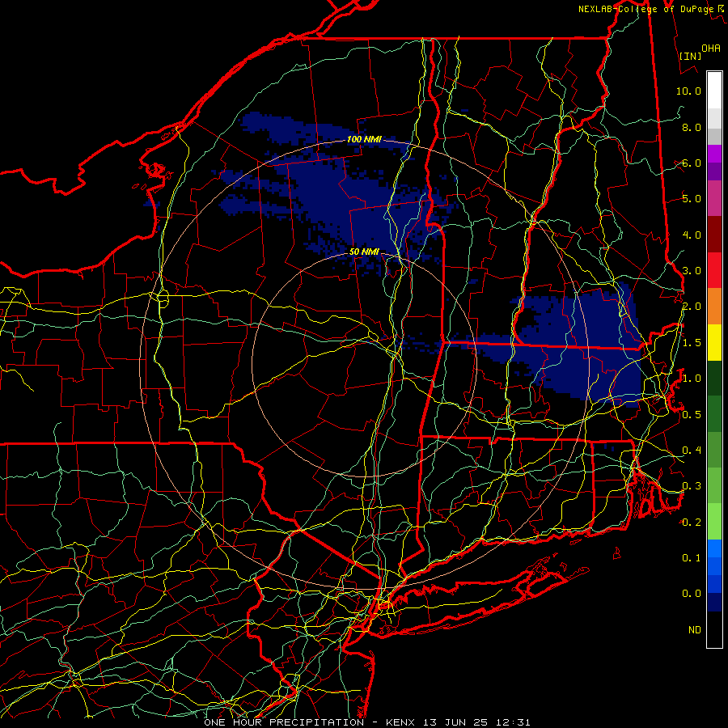Click the ND legend label
728x728 pixels.
tap(695, 630)
